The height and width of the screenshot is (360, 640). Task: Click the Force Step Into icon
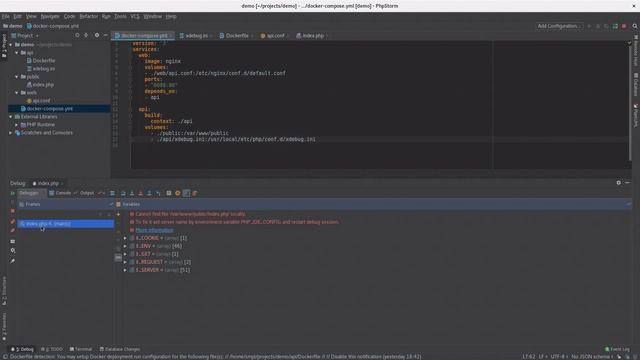(140, 193)
